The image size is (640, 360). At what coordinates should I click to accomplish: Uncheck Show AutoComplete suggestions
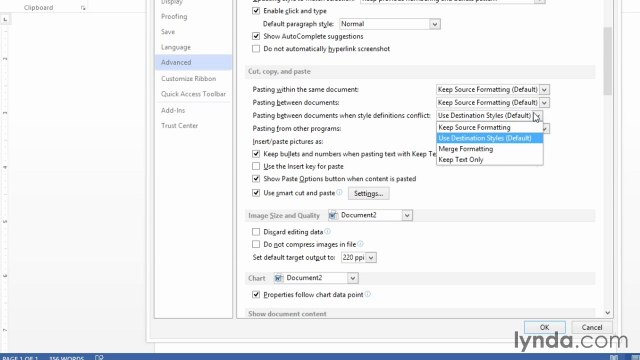click(256, 36)
